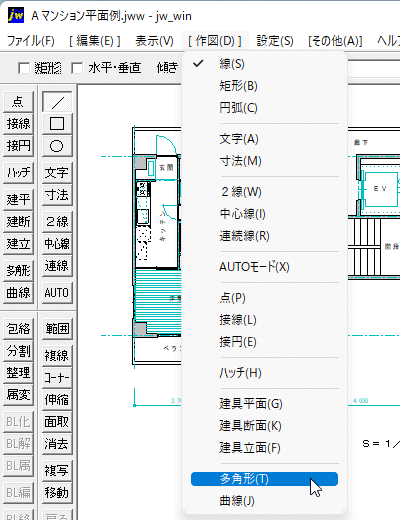Screen dimensions: 400x520
Task: Click the 建断 toolbar button
Action: [x=18, y=221]
